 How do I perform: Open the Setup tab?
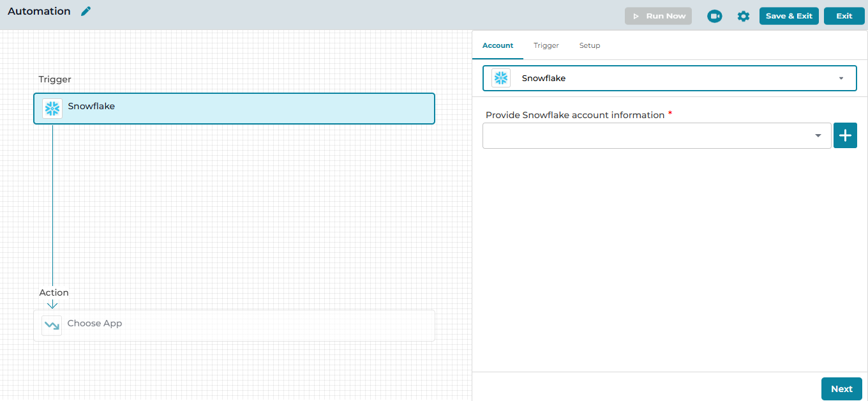point(590,45)
